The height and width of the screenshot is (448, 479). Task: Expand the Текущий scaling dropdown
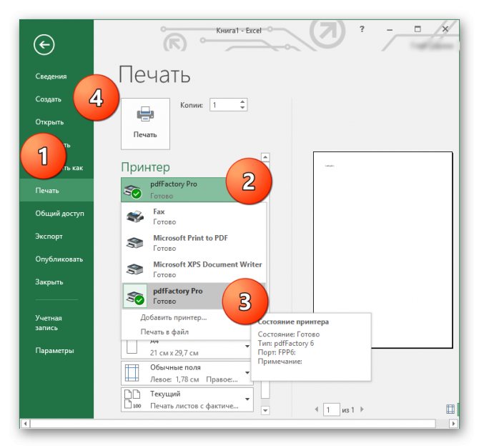[x=247, y=399]
